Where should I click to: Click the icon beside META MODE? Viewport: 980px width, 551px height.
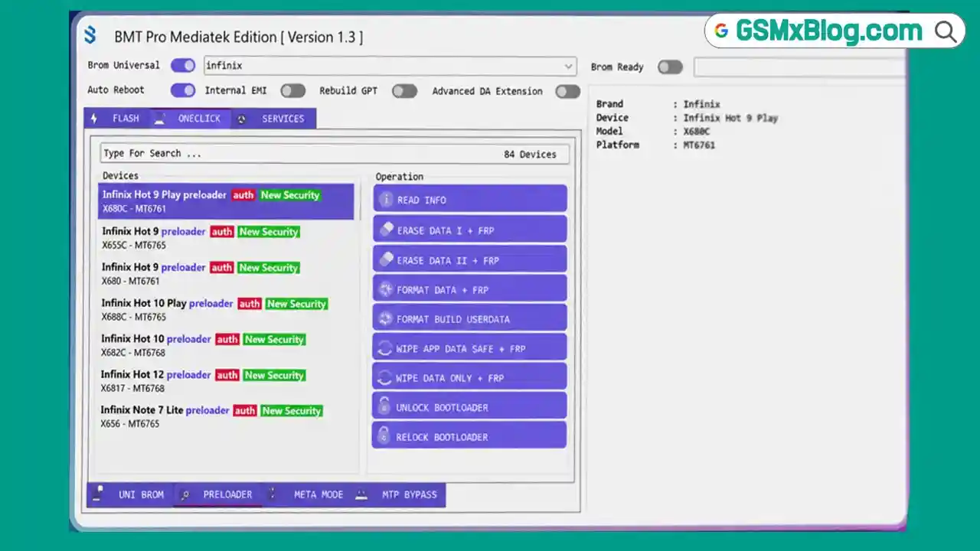click(272, 494)
